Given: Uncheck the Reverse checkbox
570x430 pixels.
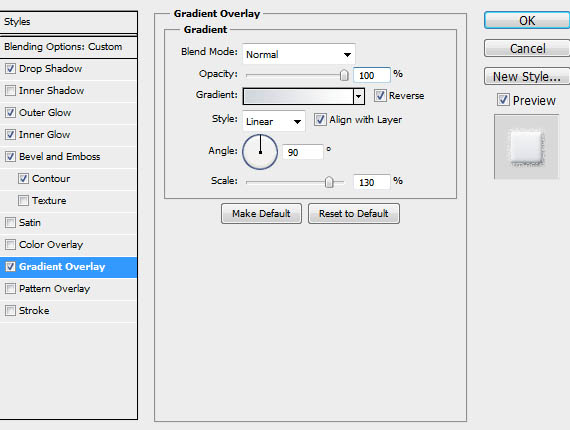Looking at the screenshot, I should click(380, 96).
